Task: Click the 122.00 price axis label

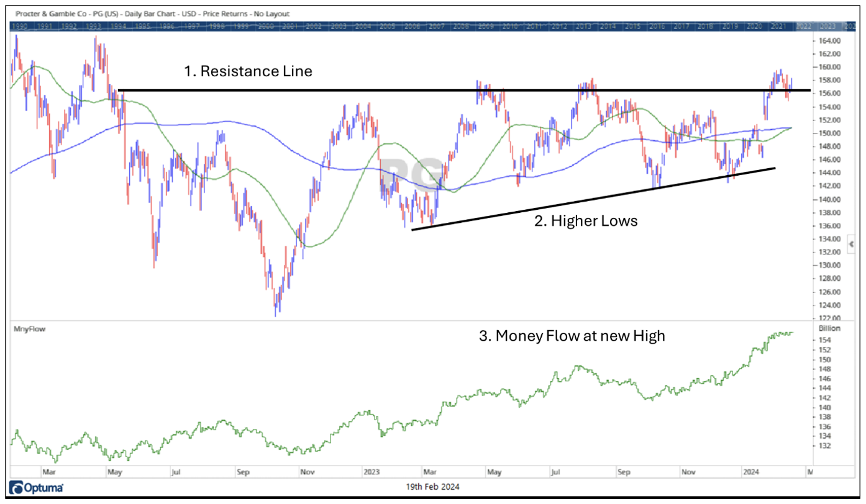Action: coord(829,318)
